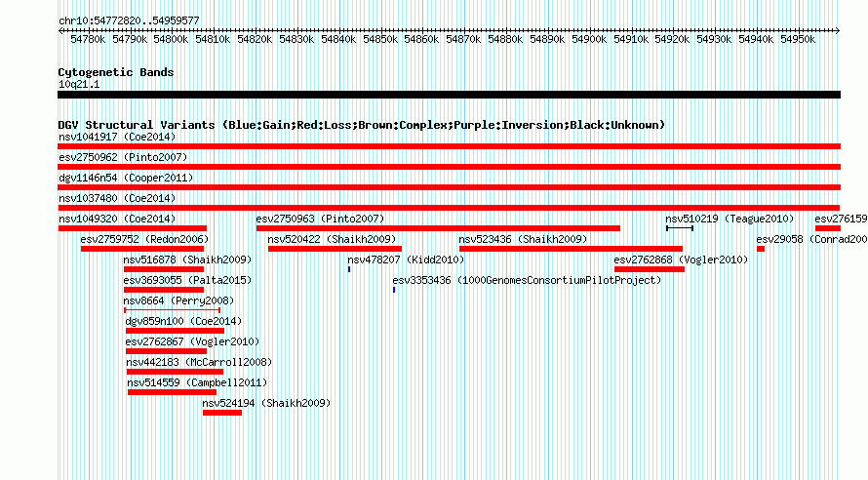Screen dimensions: 868x480
Task: Click the nsv1041917 (Coe2014) variant label
Action: pyautogui.click(x=117, y=137)
